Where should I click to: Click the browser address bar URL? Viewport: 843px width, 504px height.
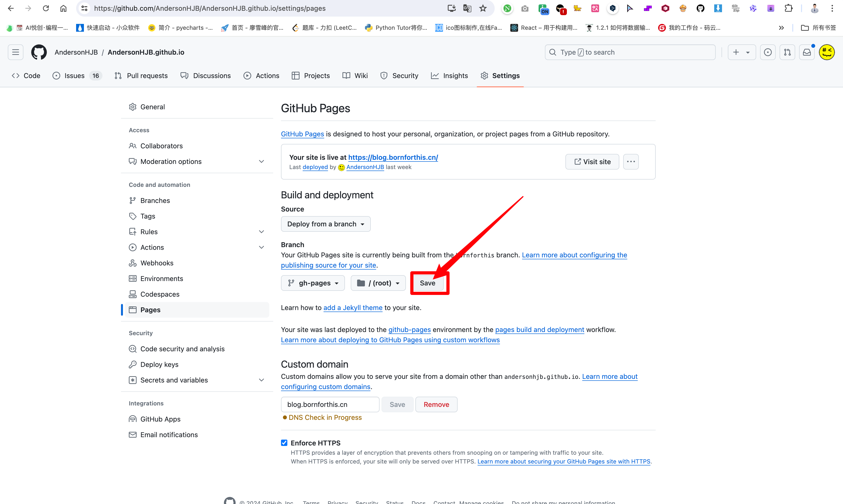(210, 8)
